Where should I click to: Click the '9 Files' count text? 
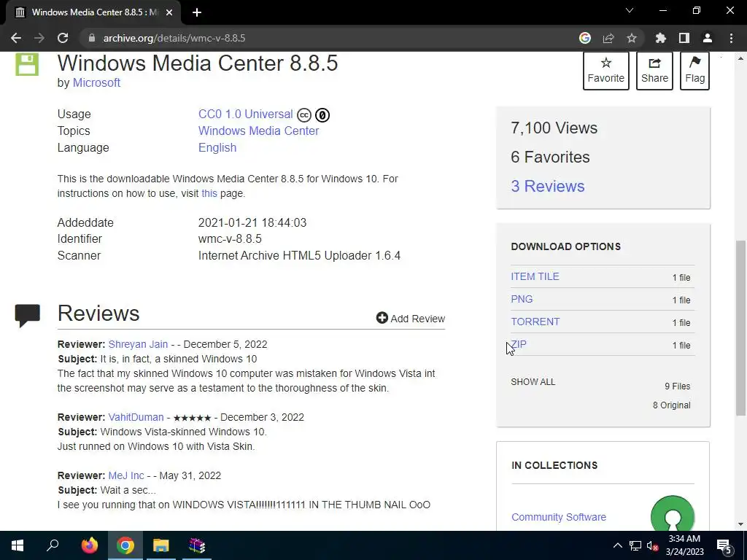point(677,386)
